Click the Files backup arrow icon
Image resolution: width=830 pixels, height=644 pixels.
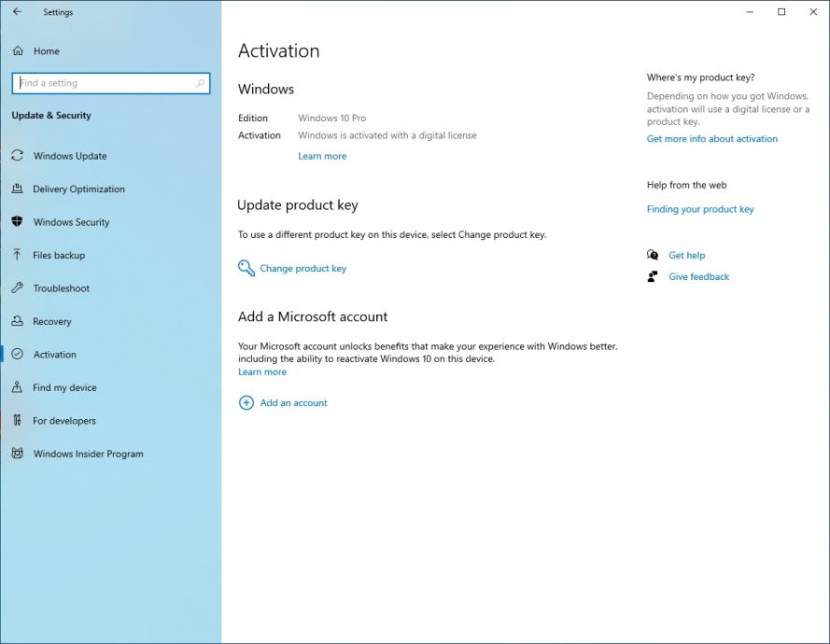(x=17, y=255)
